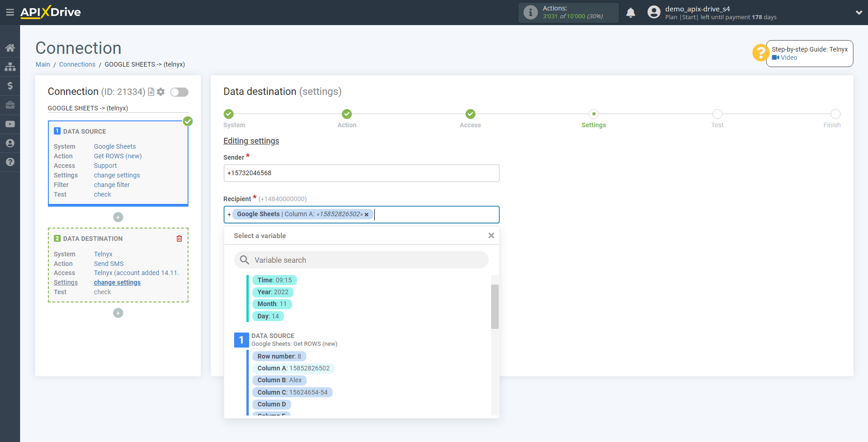Open Telnyx account access link

click(136, 273)
